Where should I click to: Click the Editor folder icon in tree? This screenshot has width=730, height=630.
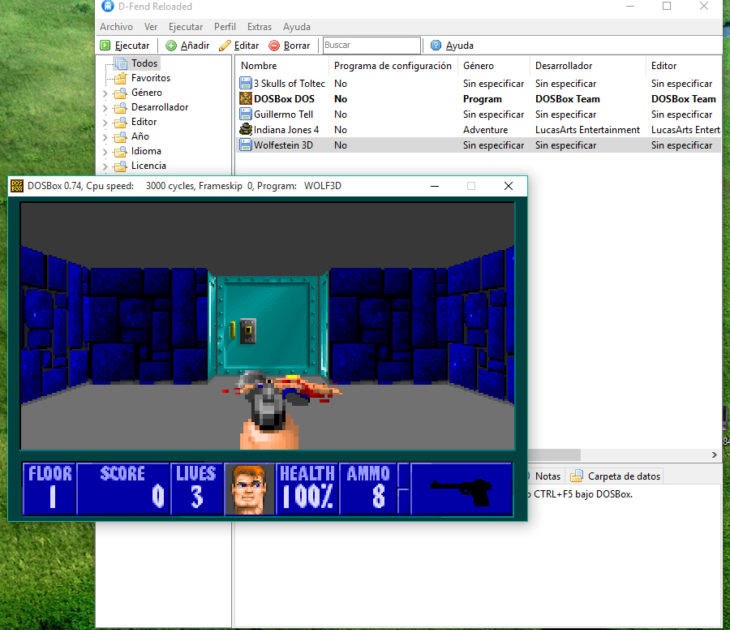pyautogui.click(x=120, y=122)
